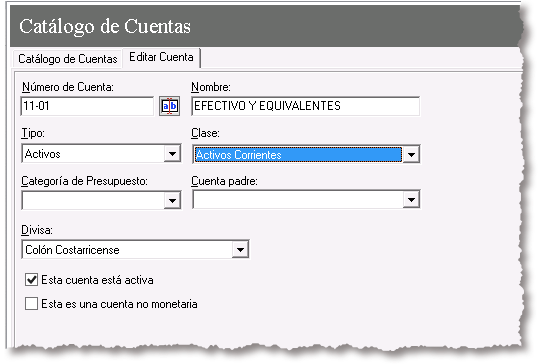Click the rename account number icon button
The height and width of the screenshot is (364, 538).
(169, 106)
